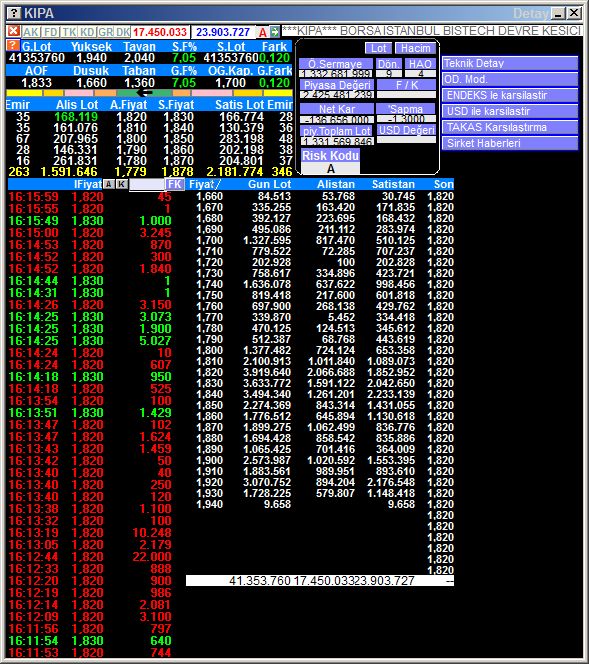Toggle the FK button in trades header
This screenshot has height=664, width=589.
coord(174,184)
